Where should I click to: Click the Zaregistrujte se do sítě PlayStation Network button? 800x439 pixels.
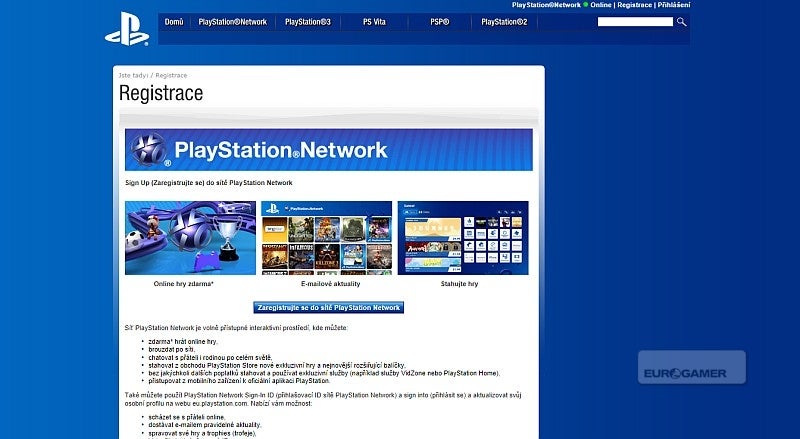pos(329,307)
